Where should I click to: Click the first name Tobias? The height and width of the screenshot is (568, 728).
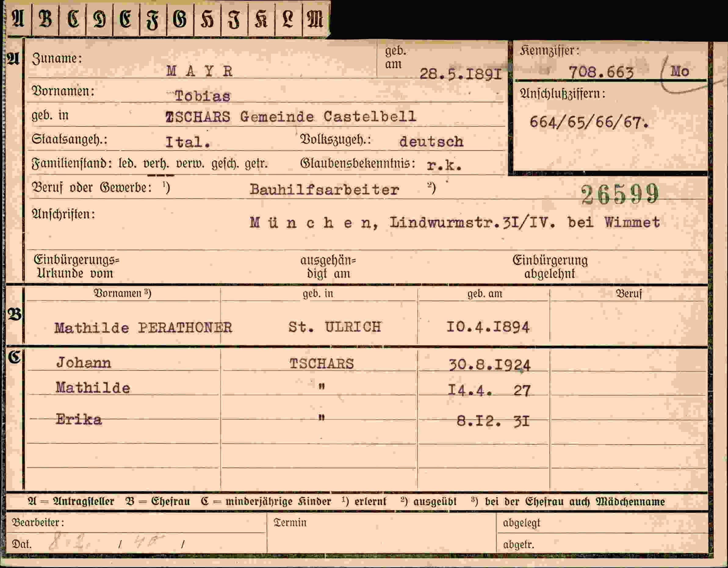pyautogui.click(x=202, y=96)
